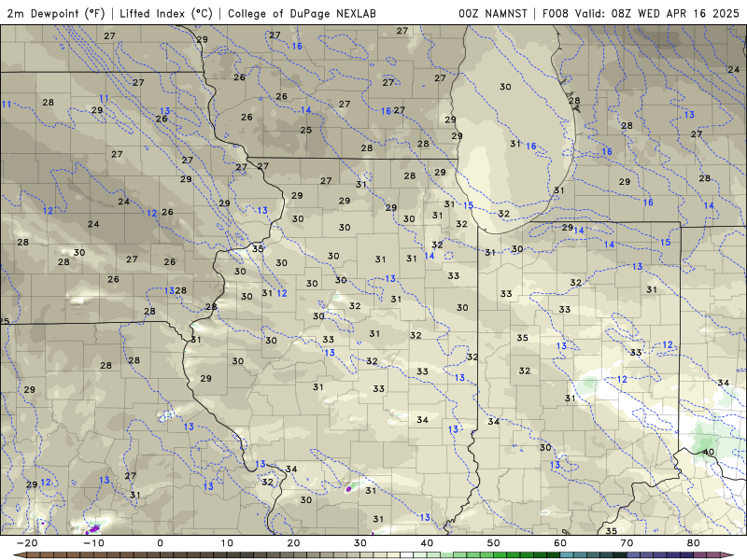Click the 20 tick on the color scale
Image resolution: width=747 pixels, height=560 pixels.
point(293,543)
